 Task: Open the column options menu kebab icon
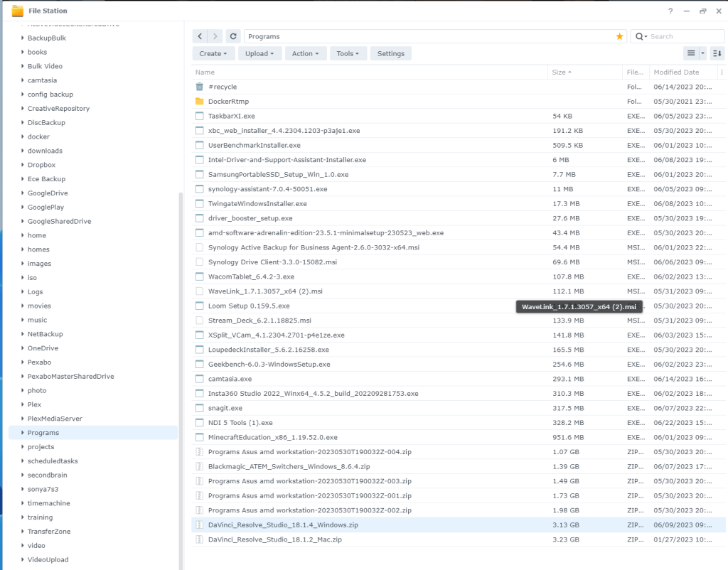point(722,72)
